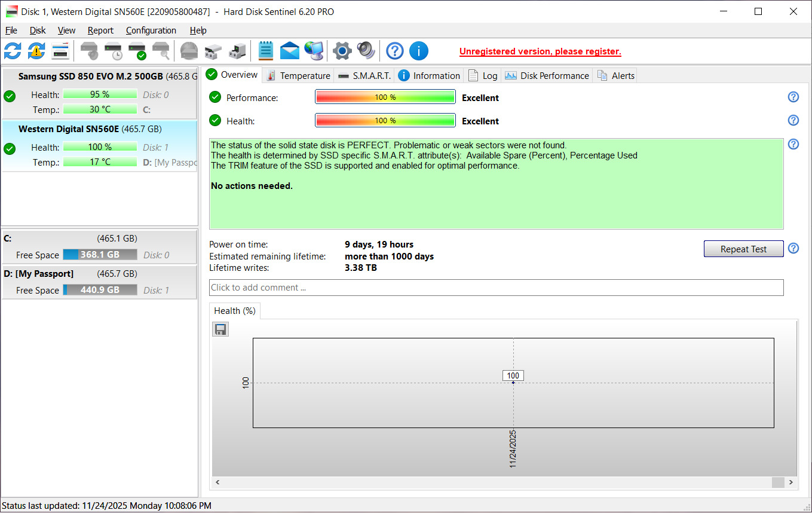Click the D: free space 440.9 GB bar
The width and height of the screenshot is (812, 513).
(100, 290)
